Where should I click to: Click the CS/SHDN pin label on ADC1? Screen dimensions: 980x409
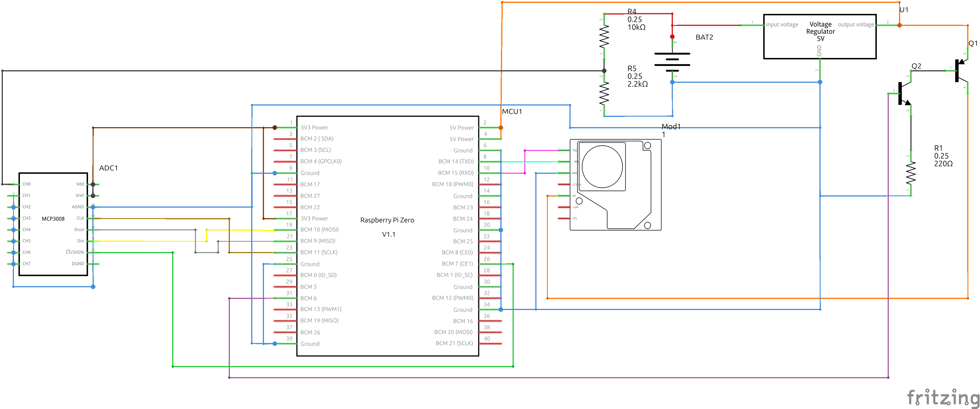point(74,253)
